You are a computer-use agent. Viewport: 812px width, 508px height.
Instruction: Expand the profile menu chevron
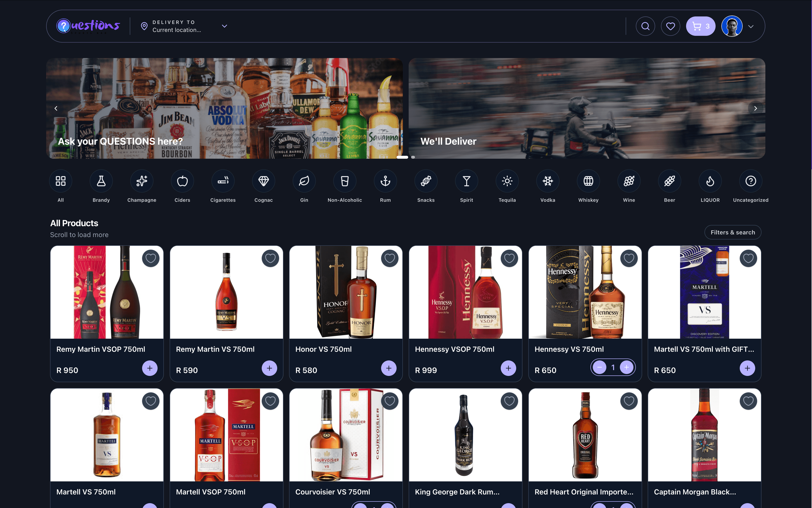pos(751,27)
